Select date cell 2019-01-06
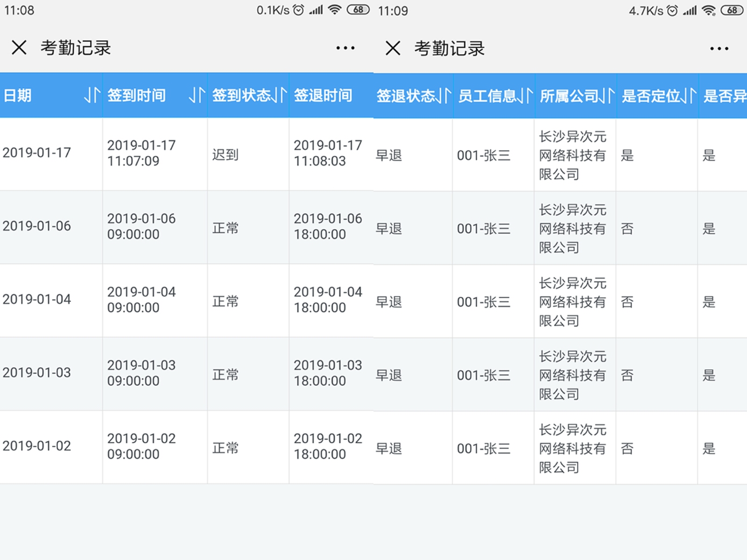The height and width of the screenshot is (560, 747). (37, 226)
